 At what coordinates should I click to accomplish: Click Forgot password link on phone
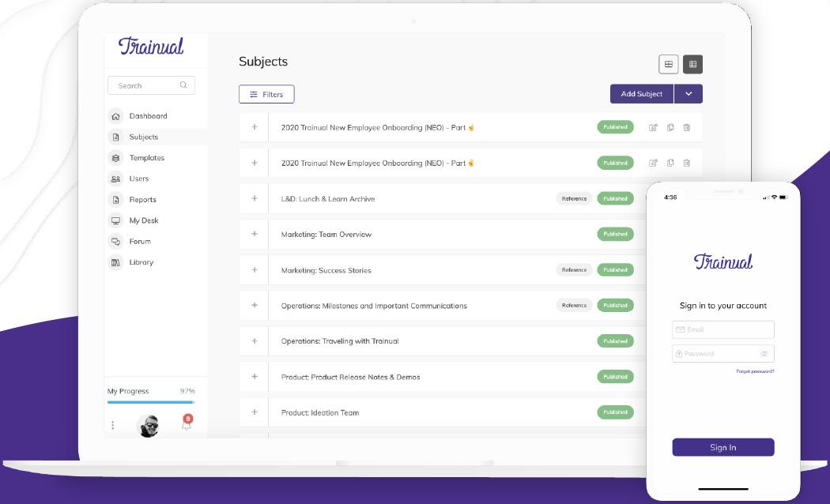pos(755,371)
